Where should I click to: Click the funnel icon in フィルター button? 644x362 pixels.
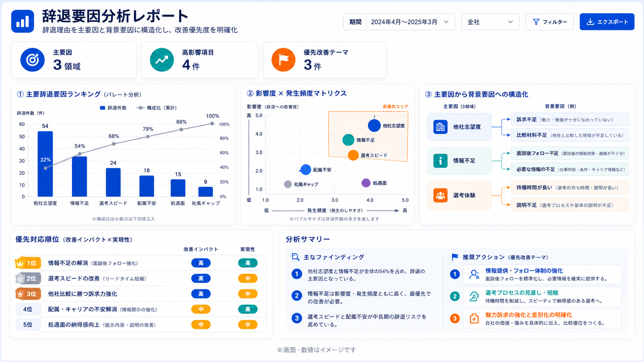coord(536,22)
